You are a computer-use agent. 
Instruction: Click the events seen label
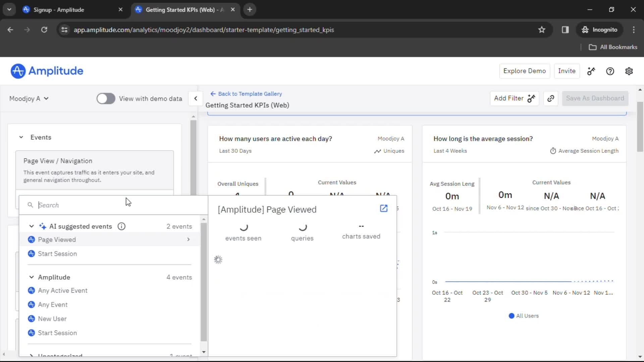243,238
